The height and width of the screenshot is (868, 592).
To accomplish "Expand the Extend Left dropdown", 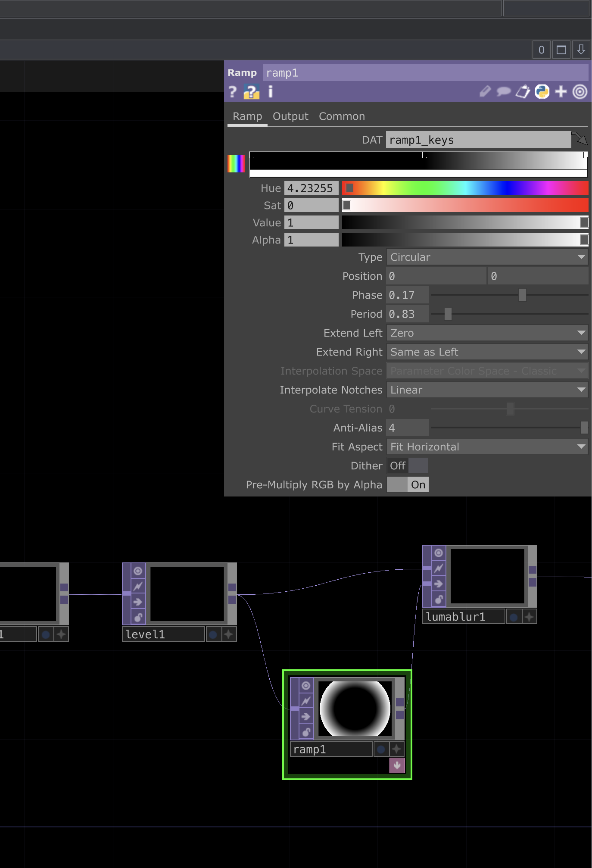I will point(487,333).
